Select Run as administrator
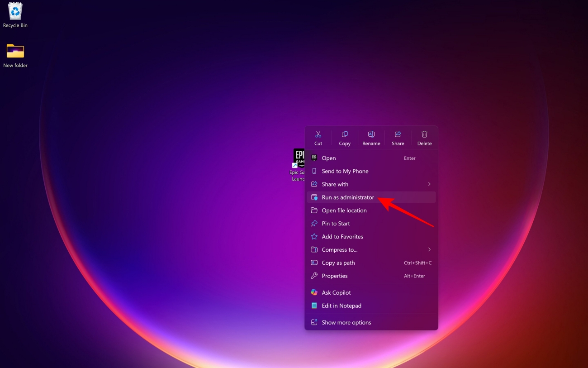 coord(371,197)
